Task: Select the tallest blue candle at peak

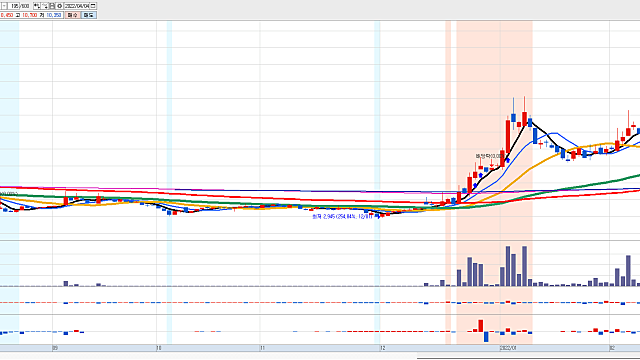Action: pos(513,118)
